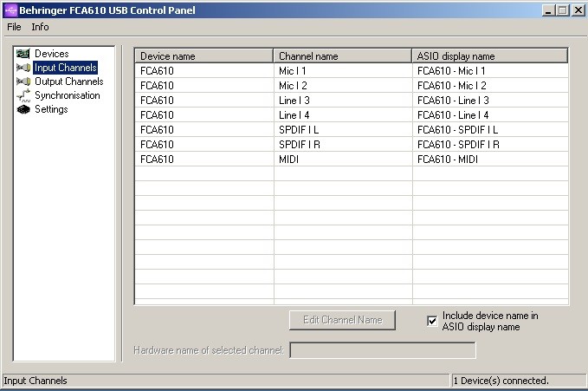588x391 pixels.
Task: Click ASIO name FCA610 - Mic I 1
Action: [490, 70]
